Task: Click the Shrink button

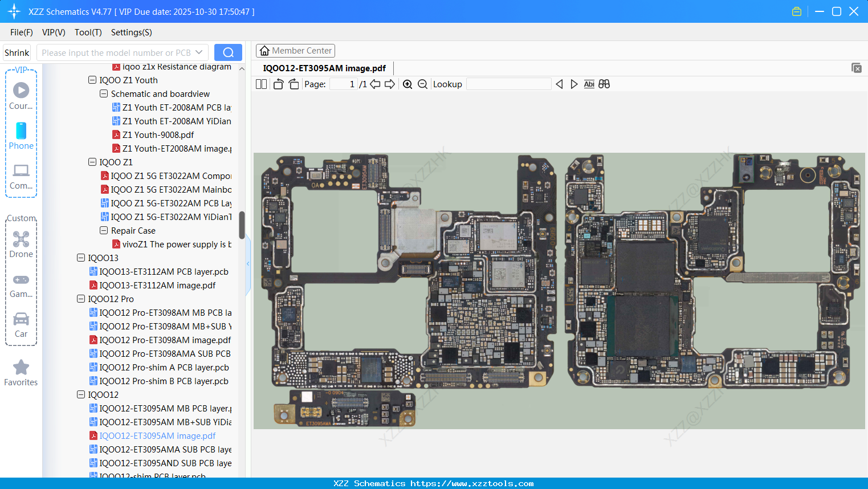Action: pos(17,52)
